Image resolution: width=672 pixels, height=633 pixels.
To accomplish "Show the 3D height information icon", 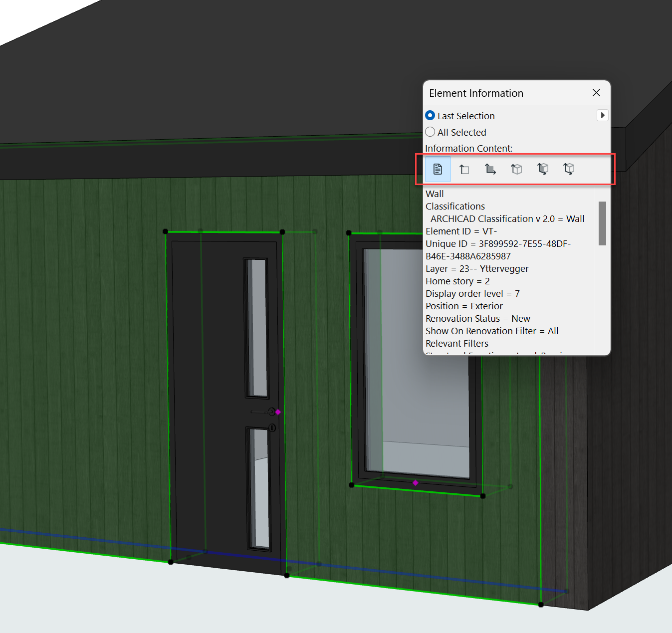I will 516,169.
